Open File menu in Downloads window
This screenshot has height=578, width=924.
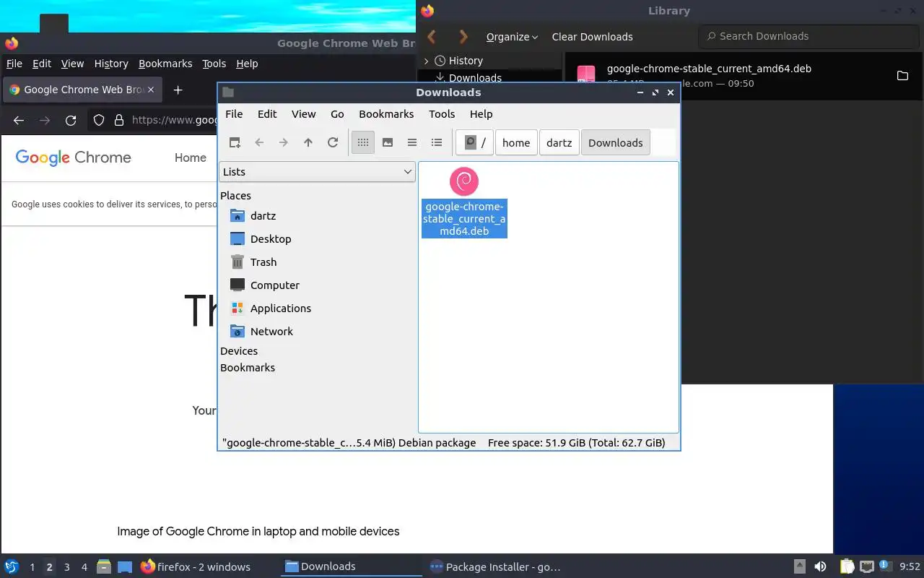(234, 114)
